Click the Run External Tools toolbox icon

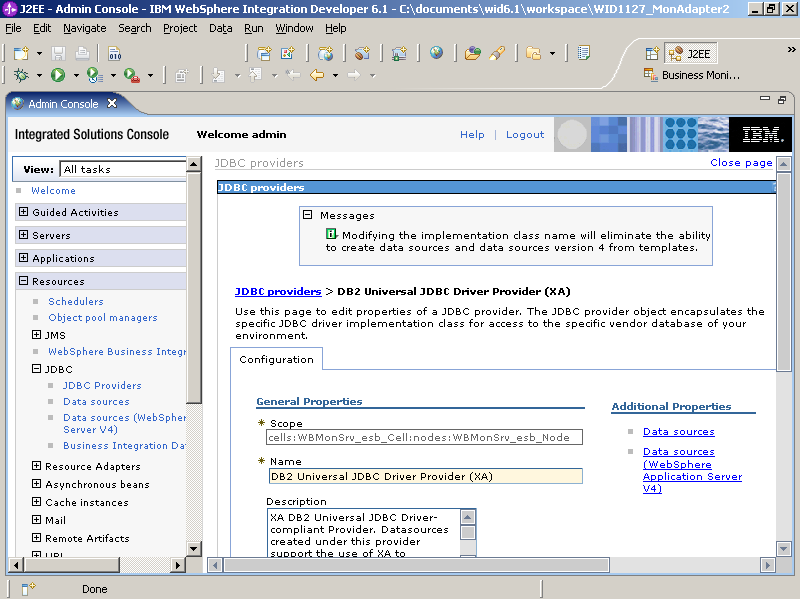tap(132, 75)
